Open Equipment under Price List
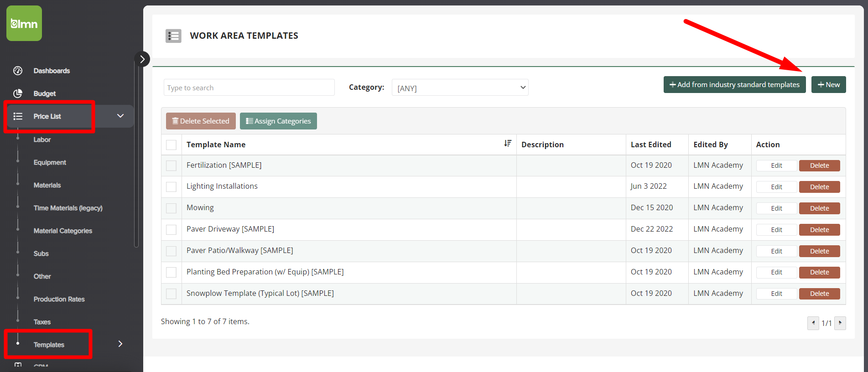 click(x=50, y=162)
